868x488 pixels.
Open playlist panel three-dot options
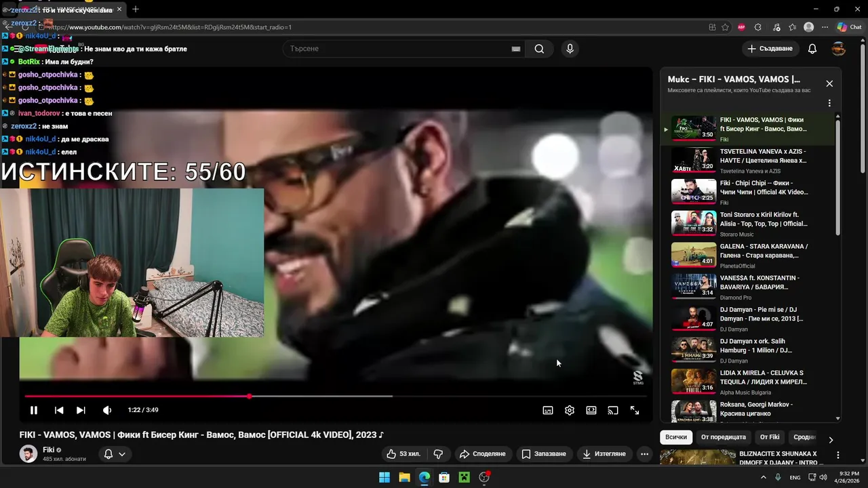tap(829, 104)
